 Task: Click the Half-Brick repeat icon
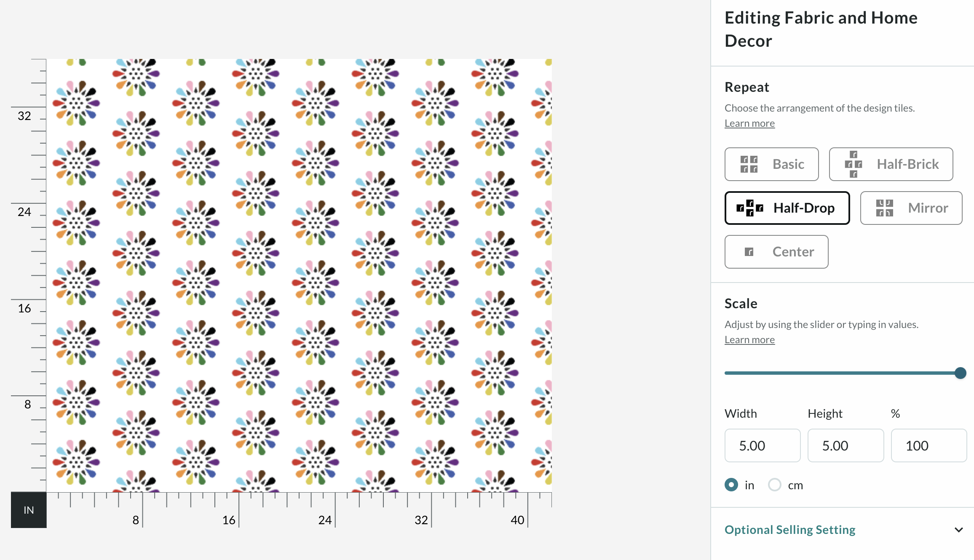pos(854,164)
